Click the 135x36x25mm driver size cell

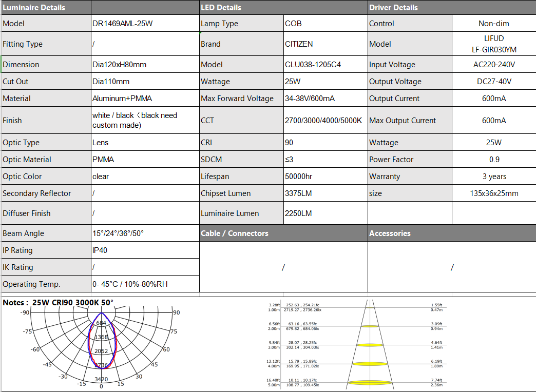tap(494, 193)
